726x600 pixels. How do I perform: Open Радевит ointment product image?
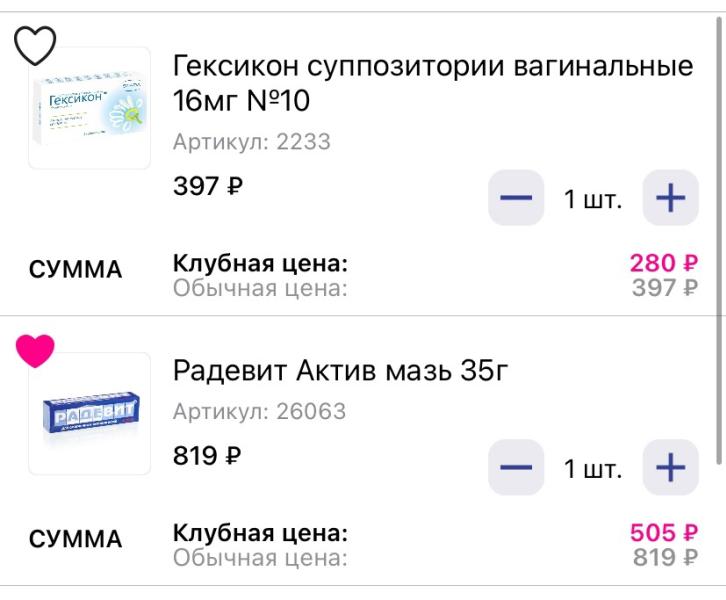89,413
